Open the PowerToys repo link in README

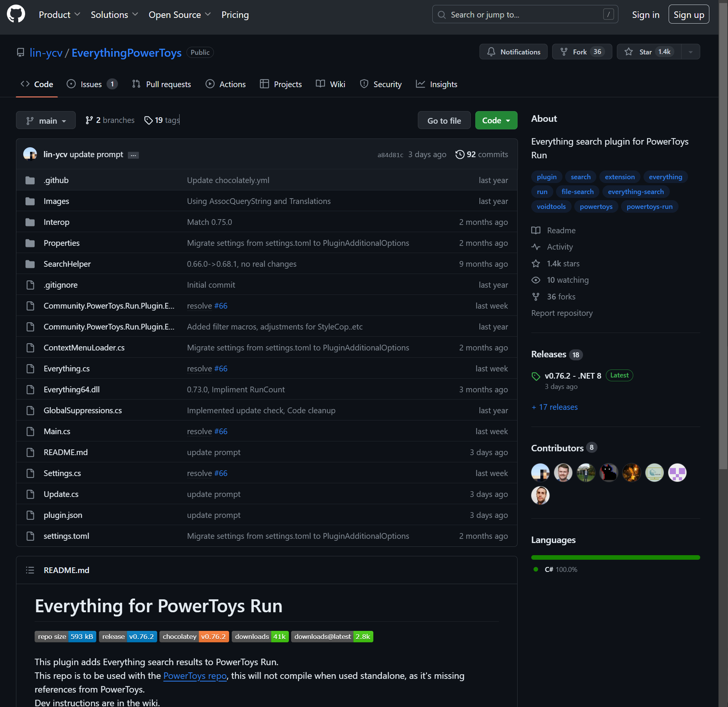coord(195,675)
